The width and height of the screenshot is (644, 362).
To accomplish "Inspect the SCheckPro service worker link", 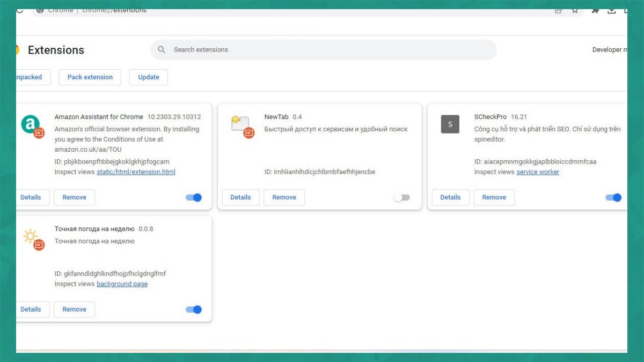I will tap(538, 172).
